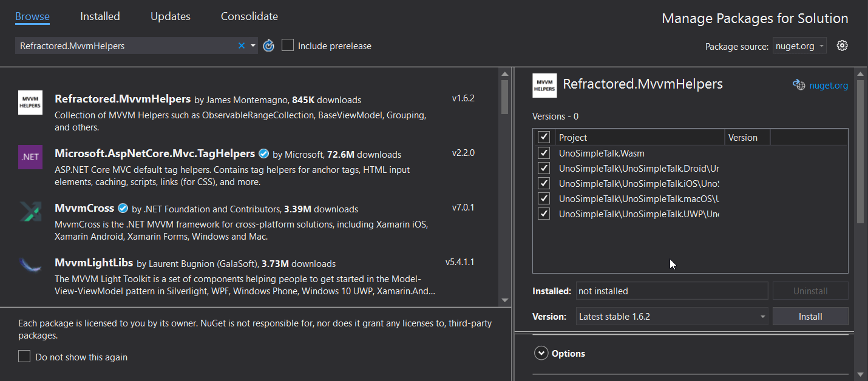The width and height of the screenshot is (868, 381).
Task: Select the MvvmCross package title
Action: tap(84, 208)
